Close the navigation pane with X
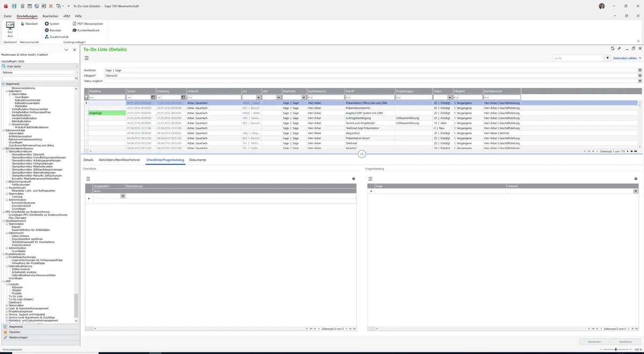The image size is (644, 354). point(74,50)
